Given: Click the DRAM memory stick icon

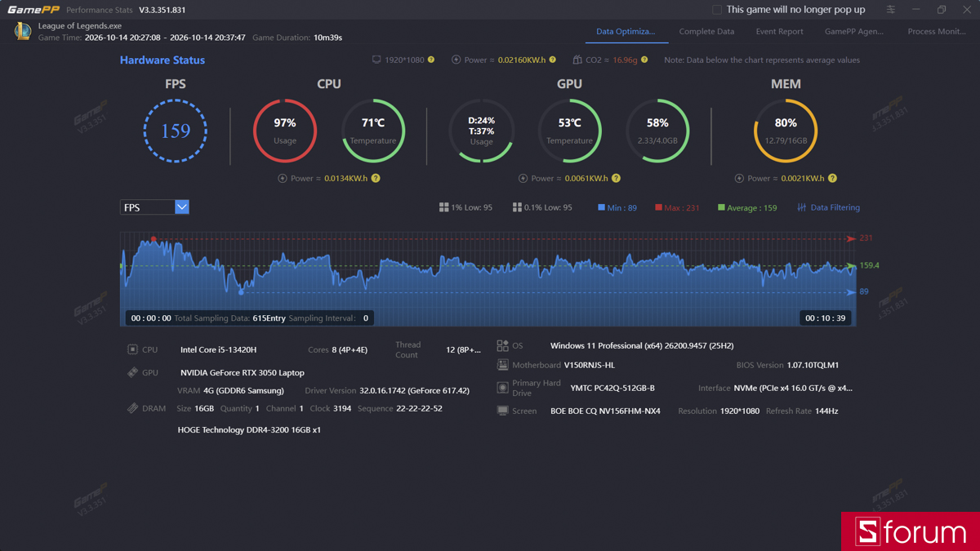Looking at the screenshot, I should click(132, 408).
